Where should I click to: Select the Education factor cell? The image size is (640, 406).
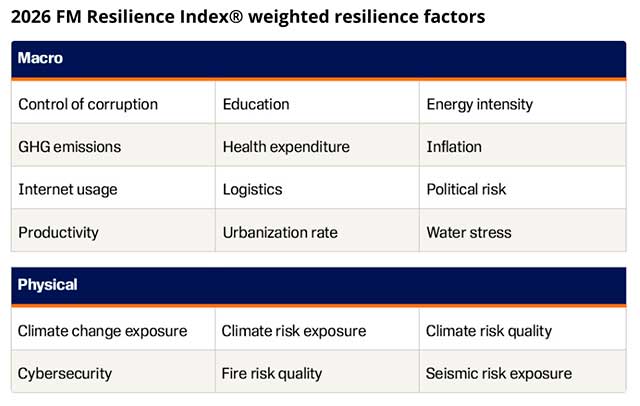256,104
